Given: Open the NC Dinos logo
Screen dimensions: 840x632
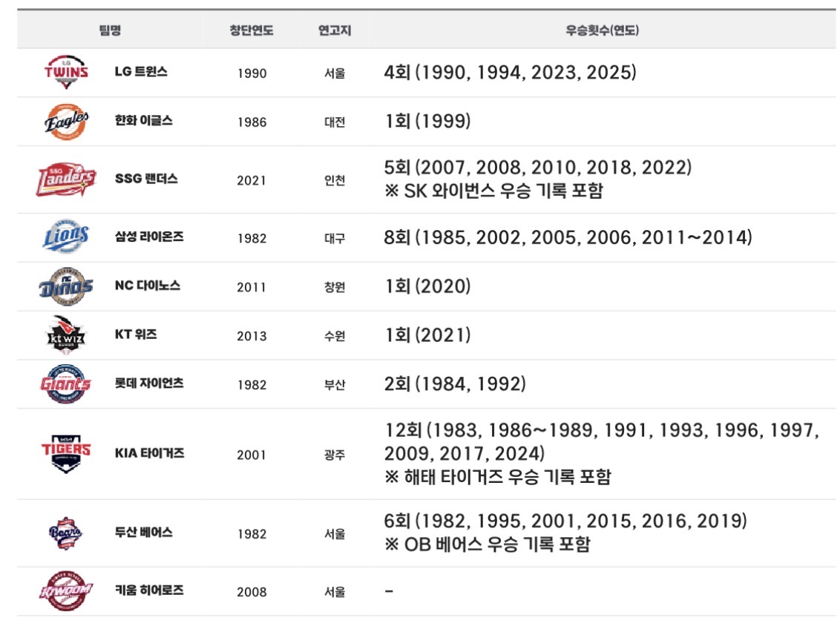Looking at the screenshot, I should pos(66,286).
